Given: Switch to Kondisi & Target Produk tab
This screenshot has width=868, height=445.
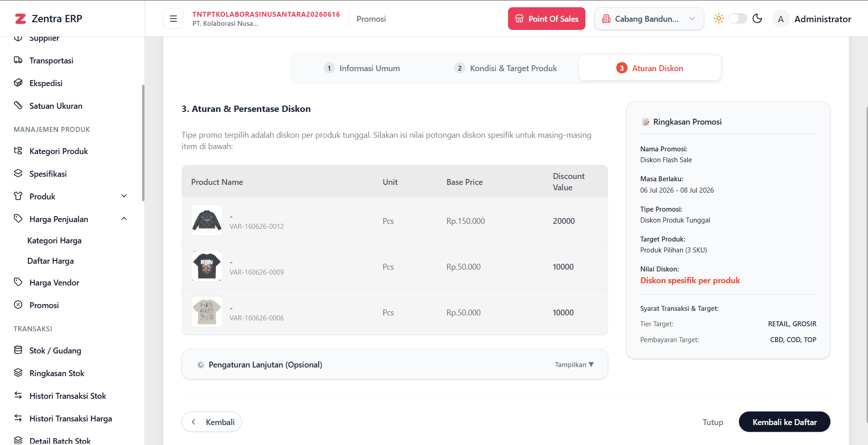Looking at the screenshot, I should 506,68.
